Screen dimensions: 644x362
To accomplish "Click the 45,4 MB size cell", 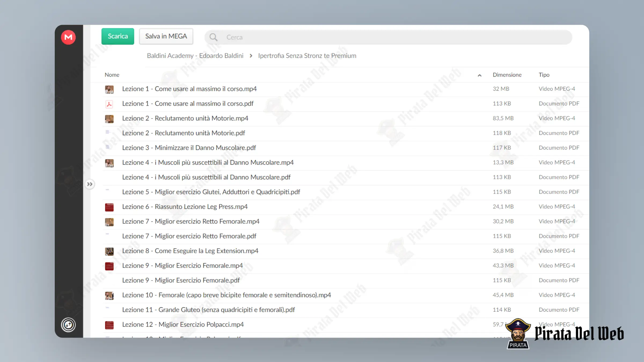I will coord(503,295).
